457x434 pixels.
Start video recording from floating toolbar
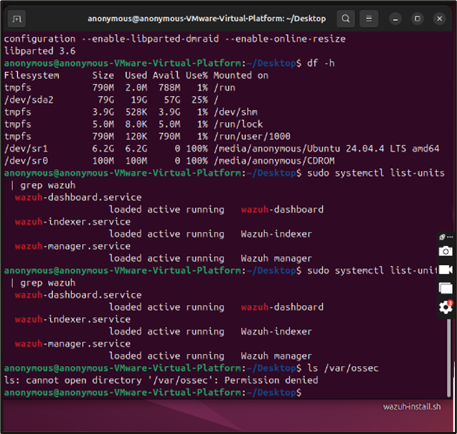(446, 269)
